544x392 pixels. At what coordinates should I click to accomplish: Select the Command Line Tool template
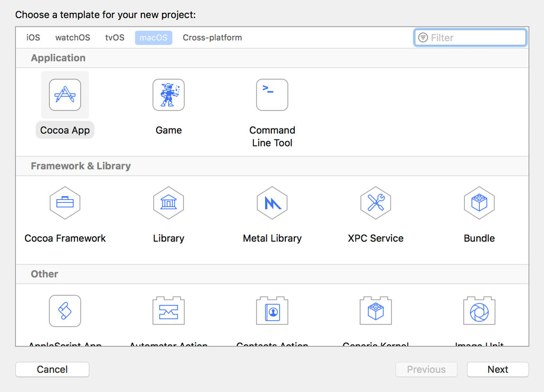click(x=272, y=95)
